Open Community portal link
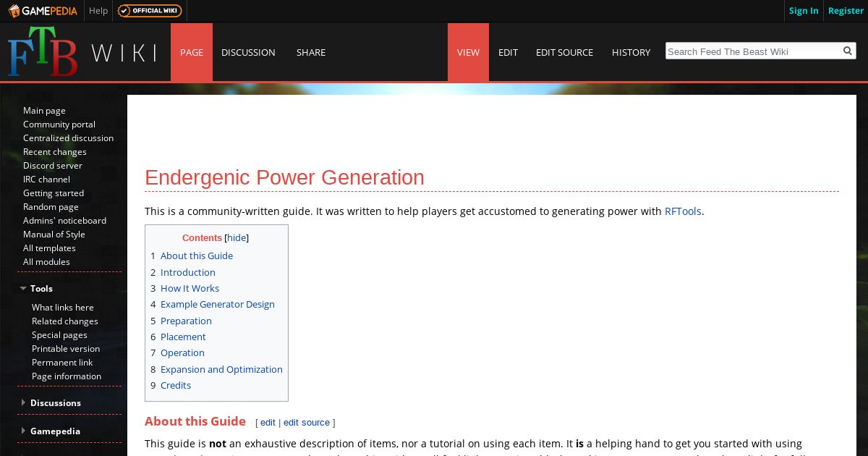868x456 pixels. (59, 124)
